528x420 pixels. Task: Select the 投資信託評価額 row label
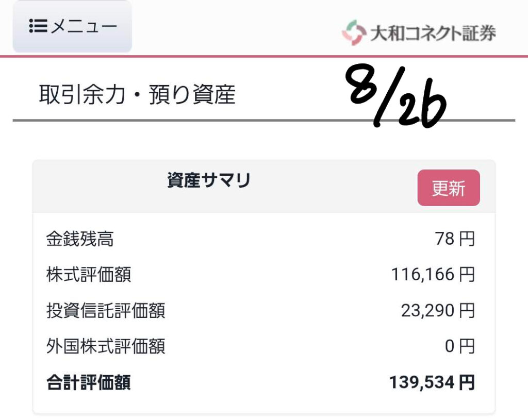(x=105, y=310)
